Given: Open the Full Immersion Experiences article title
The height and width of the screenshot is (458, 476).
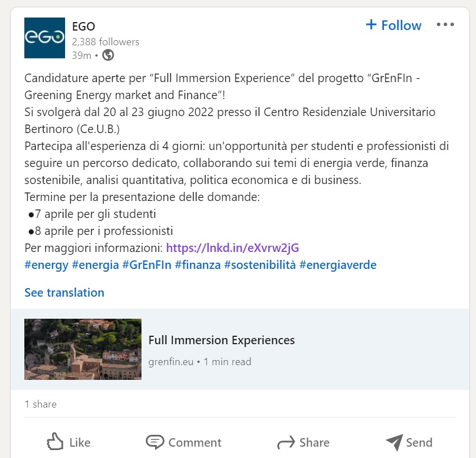Looking at the screenshot, I should (222, 340).
